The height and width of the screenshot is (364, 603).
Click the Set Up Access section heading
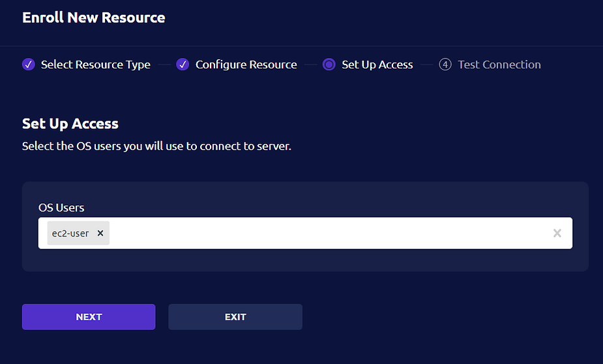click(x=70, y=124)
